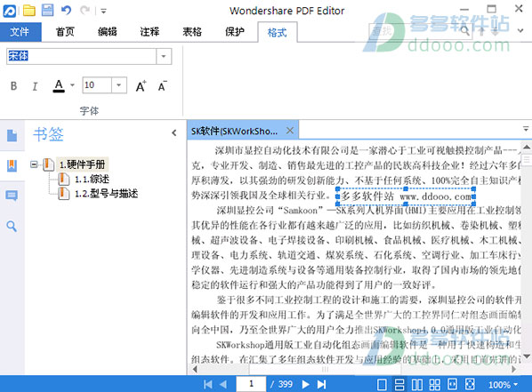Click the vertical scrollbar down arrow
Viewport: 532px width, 392px height.
[x=527, y=356]
